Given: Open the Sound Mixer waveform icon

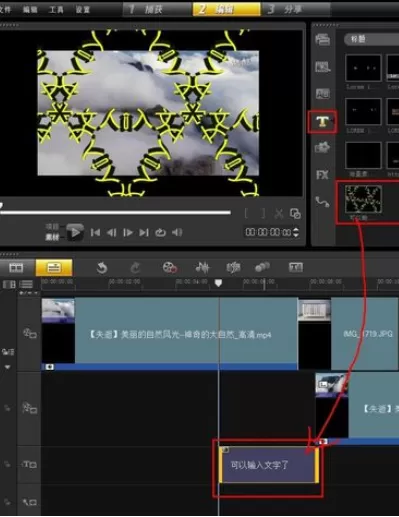Looking at the screenshot, I should coord(202,267).
